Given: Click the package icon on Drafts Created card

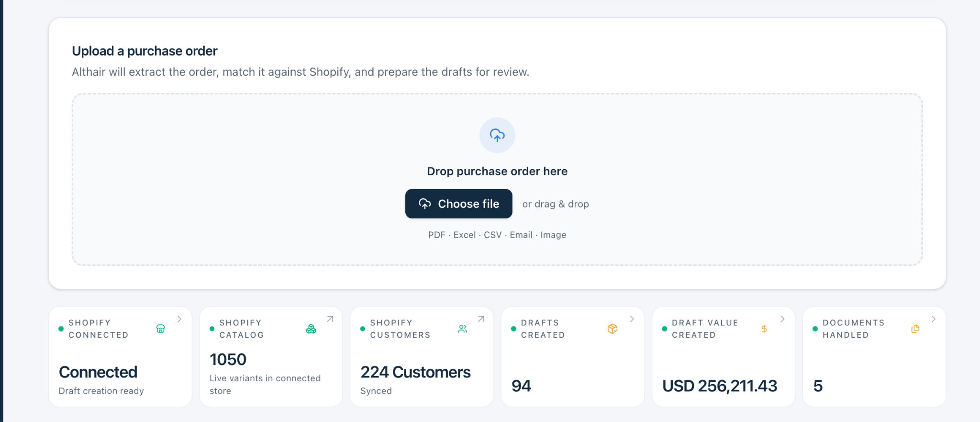Looking at the screenshot, I should coord(612,329).
